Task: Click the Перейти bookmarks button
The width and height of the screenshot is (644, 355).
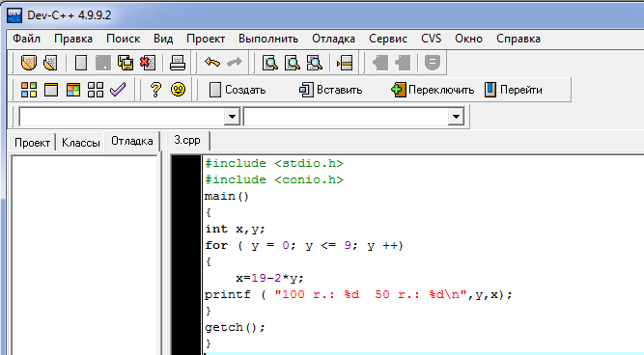Action: (x=514, y=90)
